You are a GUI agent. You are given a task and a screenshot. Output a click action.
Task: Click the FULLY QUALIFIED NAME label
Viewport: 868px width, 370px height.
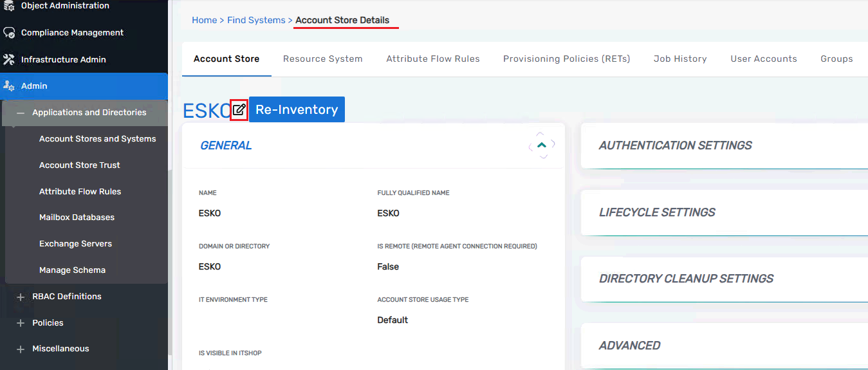pyautogui.click(x=413, y=192)
